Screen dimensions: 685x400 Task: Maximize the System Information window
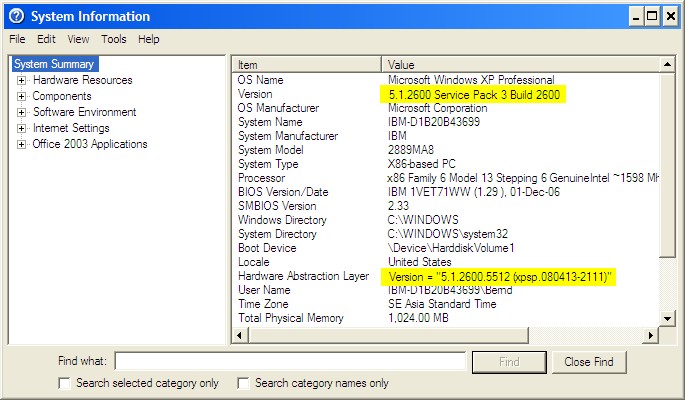(x=653, y=17)
